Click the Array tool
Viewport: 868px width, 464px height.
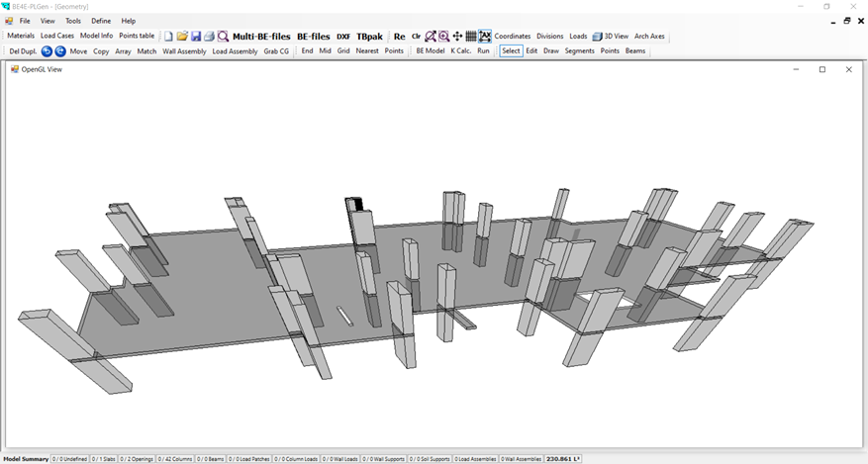tap(123, 50)
